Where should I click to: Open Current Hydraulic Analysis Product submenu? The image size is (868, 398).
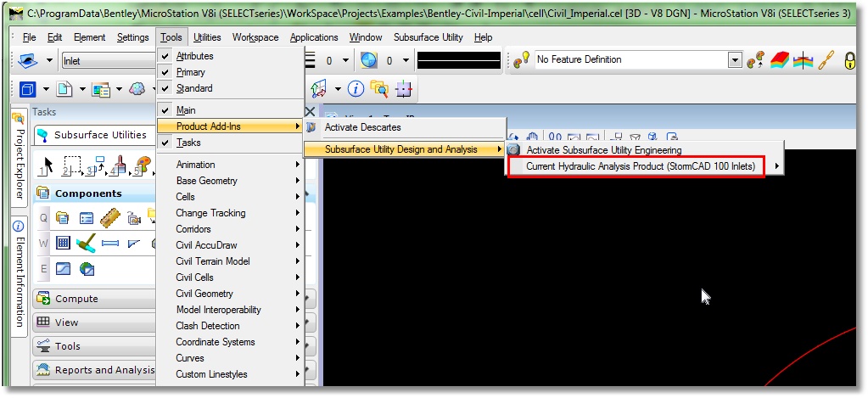(x=646, y=165)
